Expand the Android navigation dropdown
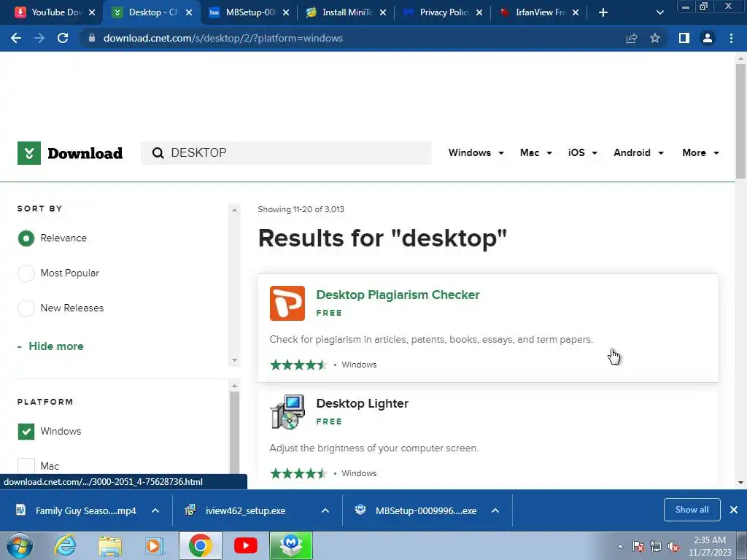The height and width of the screenshot is (560, 747). tap(638, 153)
